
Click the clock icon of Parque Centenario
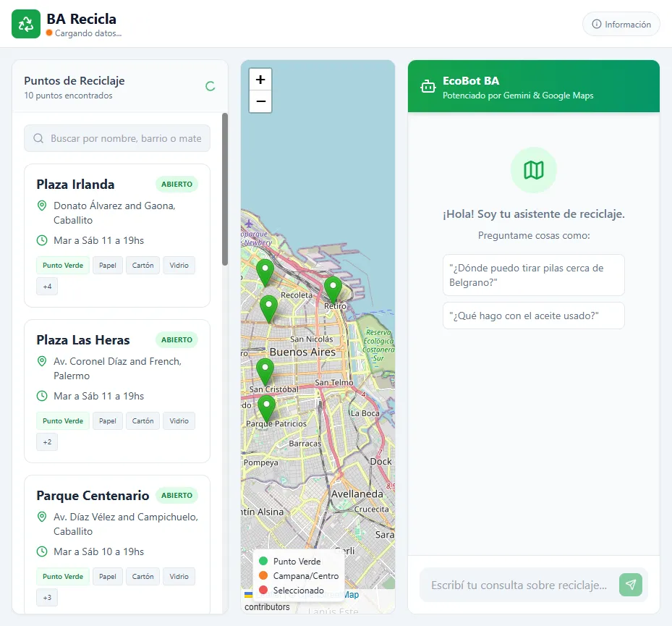click(41, 551)
